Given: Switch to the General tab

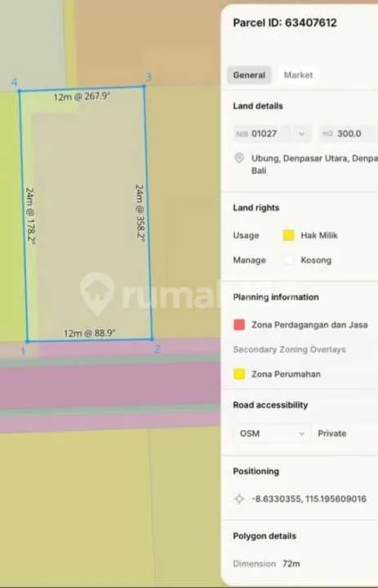Looking at the screenshot, I should coord(249,75).
